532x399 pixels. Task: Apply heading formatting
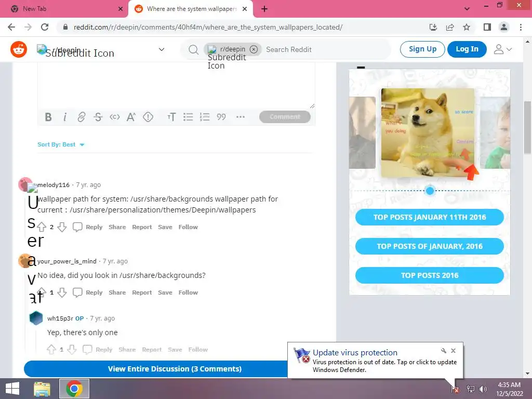(171, 117)
